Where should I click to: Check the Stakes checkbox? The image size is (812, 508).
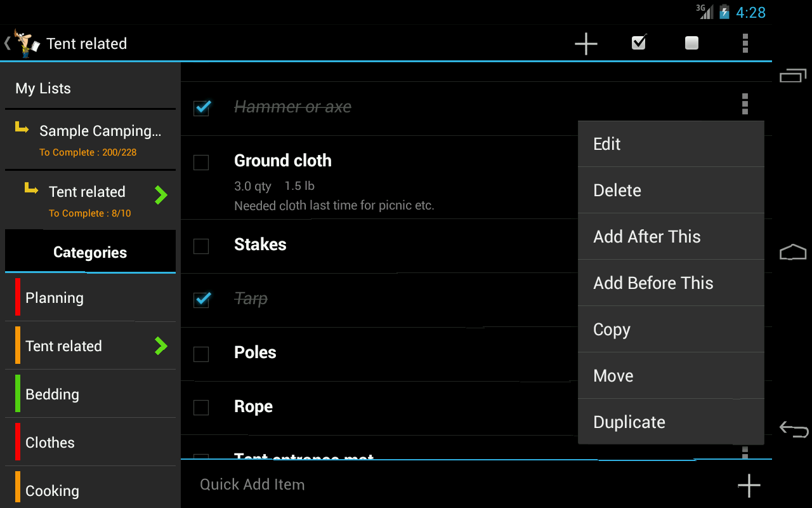(x=200, y=246)
